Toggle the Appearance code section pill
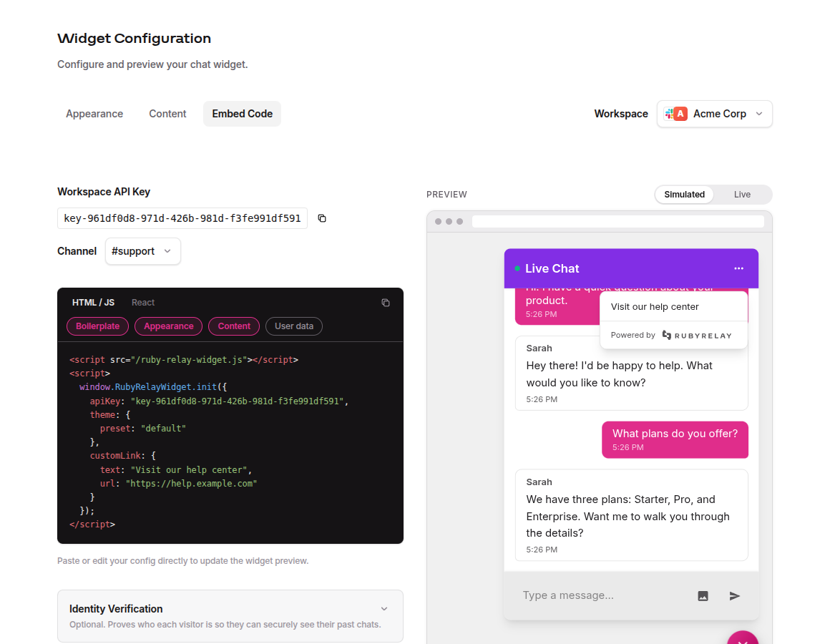 [168, 326]
